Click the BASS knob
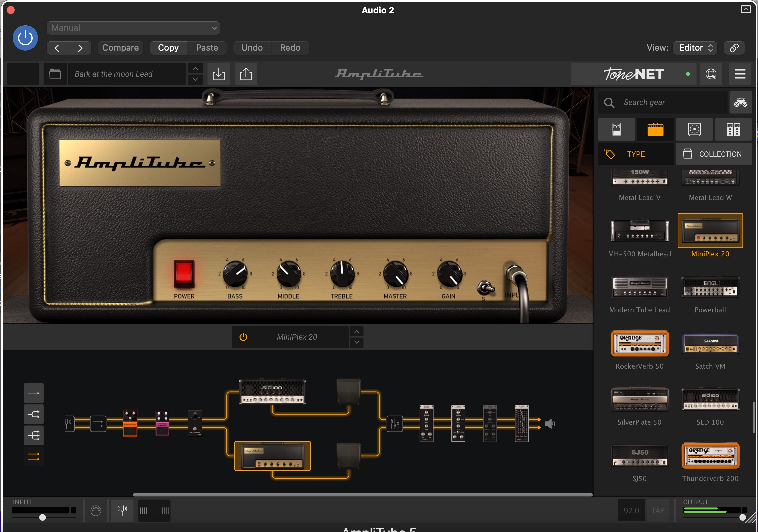 pos(235,274)
